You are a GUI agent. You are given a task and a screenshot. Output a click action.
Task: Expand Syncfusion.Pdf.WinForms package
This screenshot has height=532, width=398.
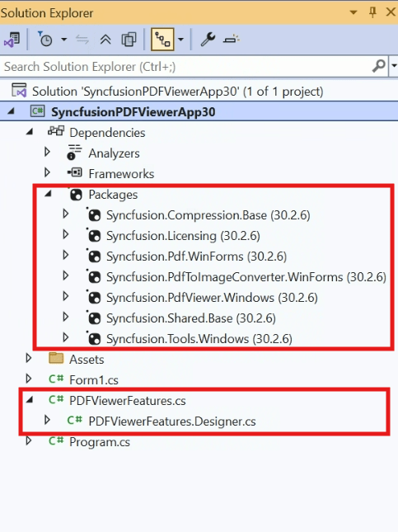point(66,255)
